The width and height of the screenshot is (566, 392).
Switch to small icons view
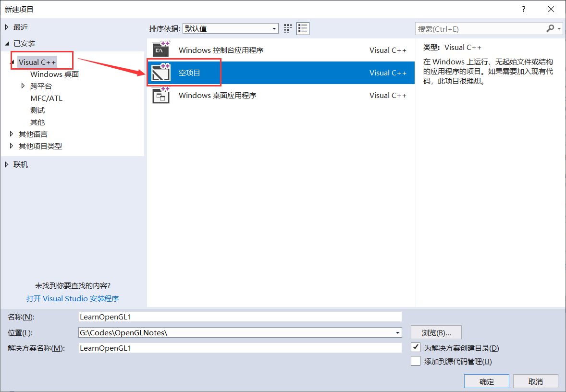(x=288, y=28)
